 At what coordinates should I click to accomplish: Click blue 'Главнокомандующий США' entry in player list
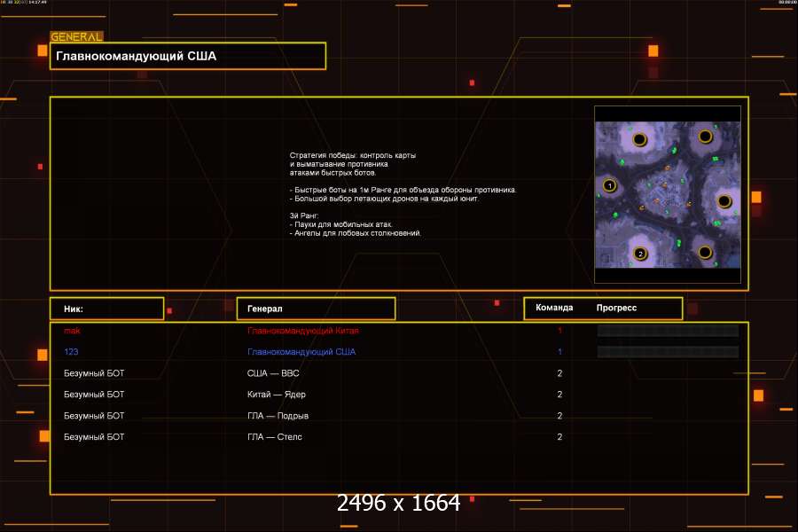301,352
